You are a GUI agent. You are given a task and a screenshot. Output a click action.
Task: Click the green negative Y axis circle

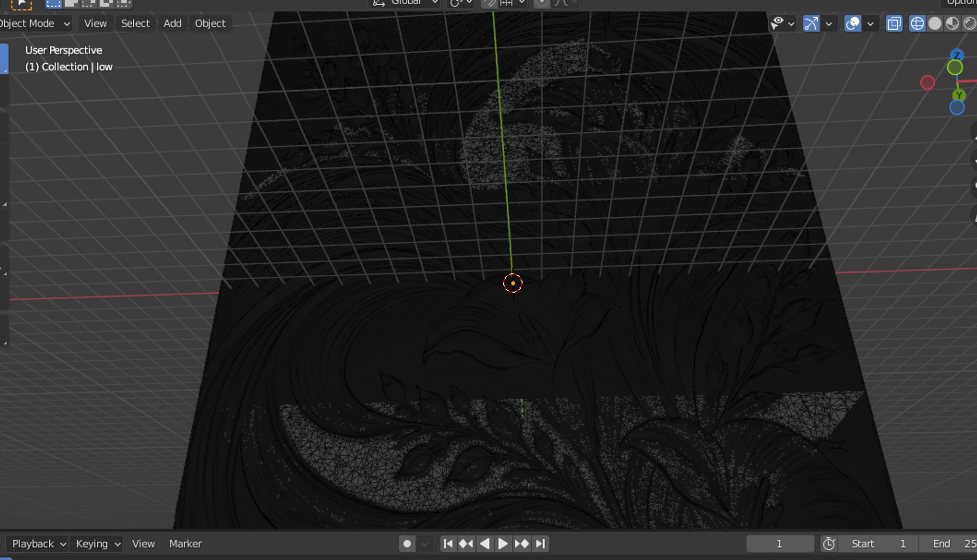(x=955, y=67)
